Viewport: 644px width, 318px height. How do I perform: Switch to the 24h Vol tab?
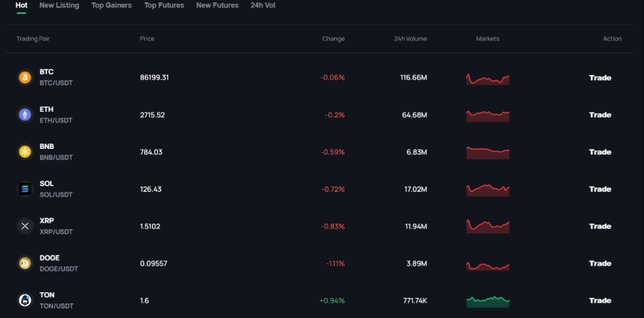(x=263, y=6)
